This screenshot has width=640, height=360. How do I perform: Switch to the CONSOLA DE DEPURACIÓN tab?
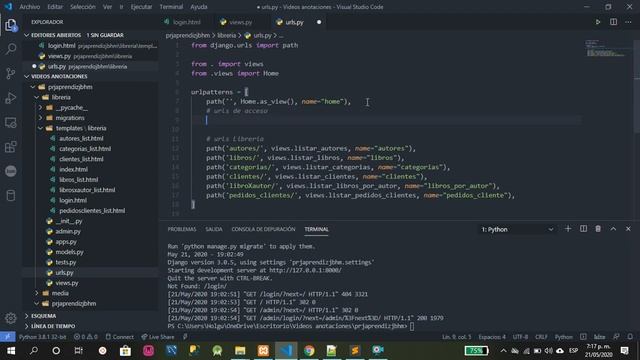tap(263, 229)
